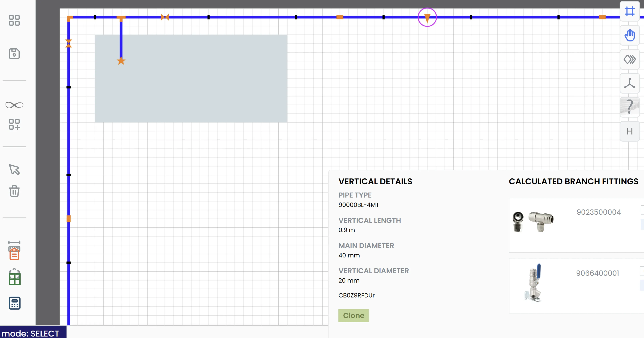Click the trash delete icon

click(x=14, y=191)
